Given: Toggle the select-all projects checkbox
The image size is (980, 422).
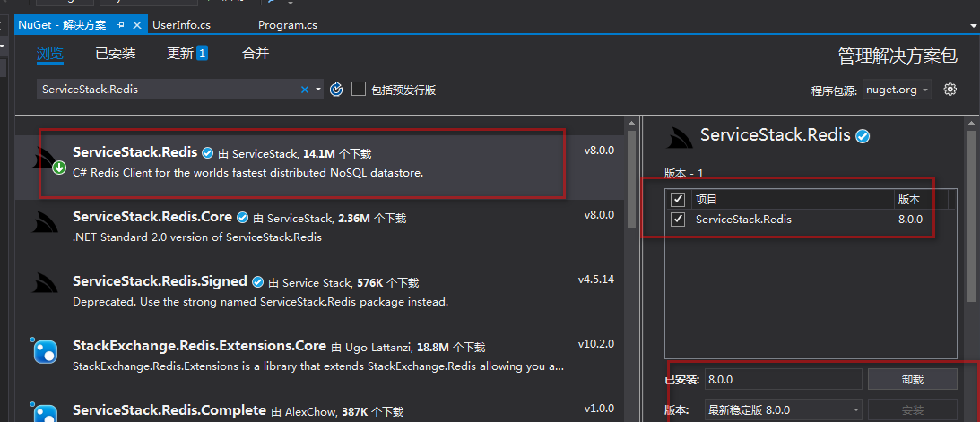Looking at the screenshot, I should tap(678, 200).
